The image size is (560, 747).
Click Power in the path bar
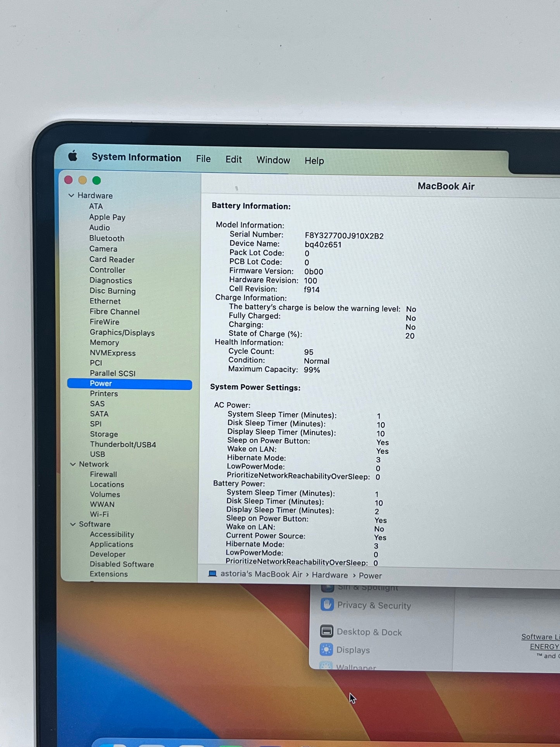(370, 576)
